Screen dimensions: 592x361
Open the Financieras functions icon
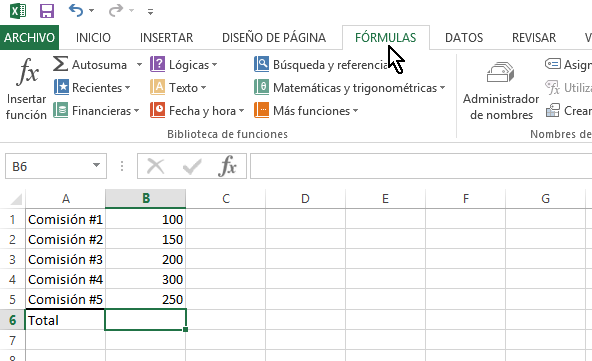[60, 110]
